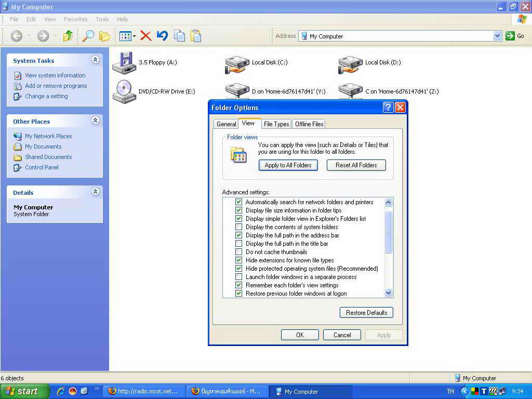Viewport: 532px width, 399px height.
Task: Click the advanced settings scrollbar thumb
Action: (x=389, y=232)
